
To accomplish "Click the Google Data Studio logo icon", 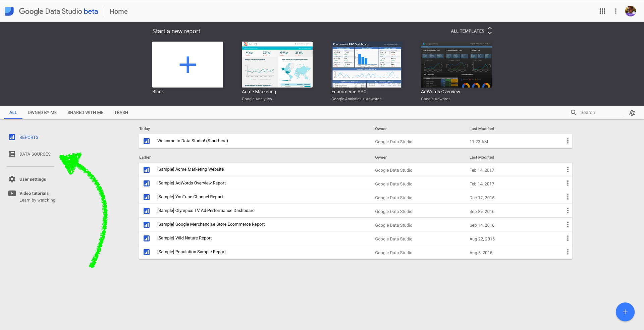I will [9, 11].
